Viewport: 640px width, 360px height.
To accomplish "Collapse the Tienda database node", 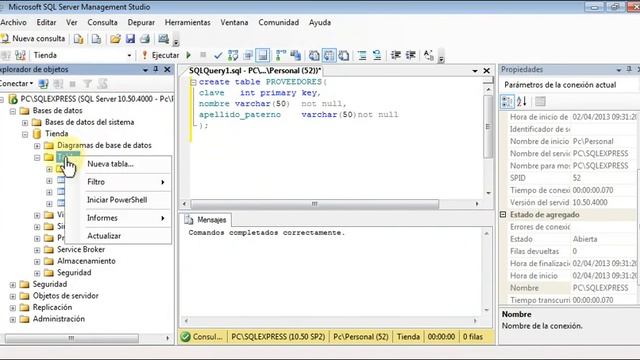I will tap(25, 134).
